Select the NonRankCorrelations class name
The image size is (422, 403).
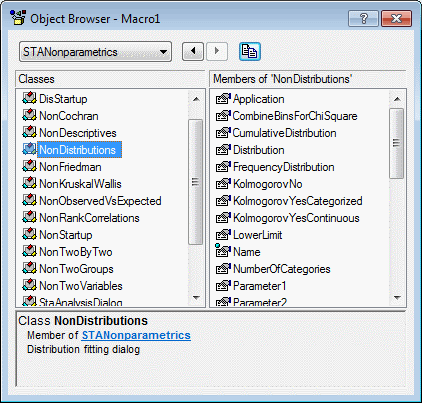click(89, 218)
